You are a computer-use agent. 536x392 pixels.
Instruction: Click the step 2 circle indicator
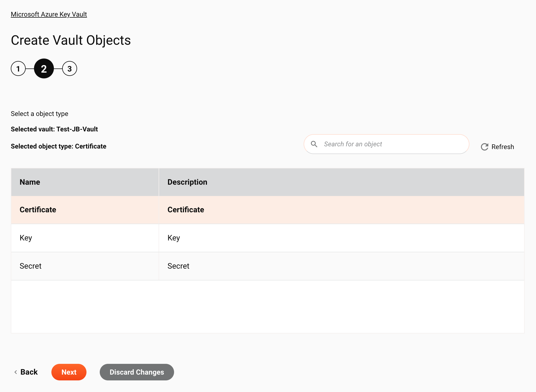43,69
